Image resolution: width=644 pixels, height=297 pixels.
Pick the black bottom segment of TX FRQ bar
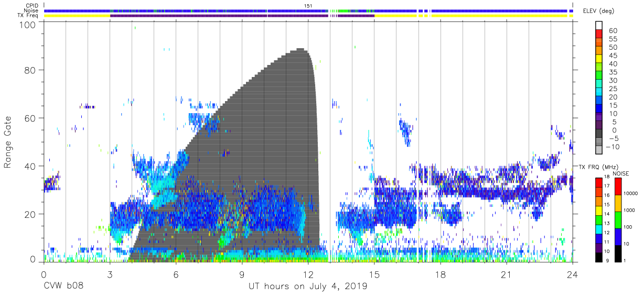click(x=598, y=257)
